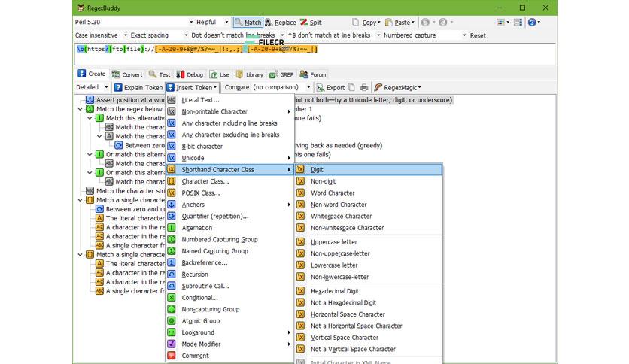
Task: Toggle the Match mode button
Action: [x=248, y=23]
